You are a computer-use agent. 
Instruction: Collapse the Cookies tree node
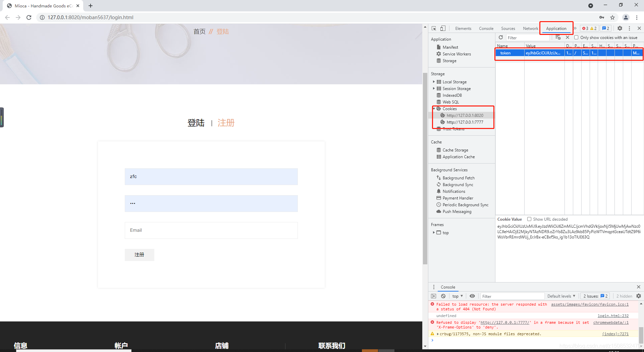click(434, 109)
